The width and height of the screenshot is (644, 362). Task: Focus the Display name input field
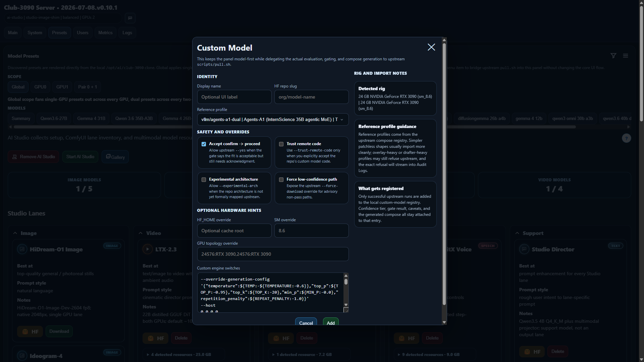click(234, 97)
